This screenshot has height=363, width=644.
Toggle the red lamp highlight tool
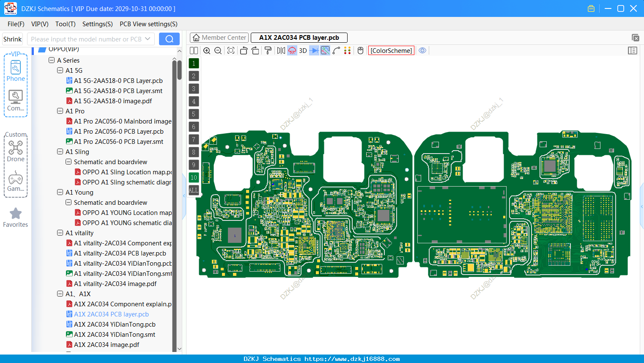tap(292, 50)
